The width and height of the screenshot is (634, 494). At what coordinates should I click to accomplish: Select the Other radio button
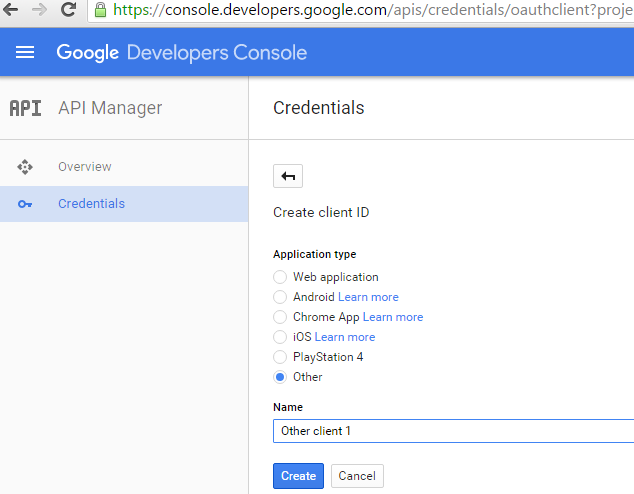coord(280,377)
